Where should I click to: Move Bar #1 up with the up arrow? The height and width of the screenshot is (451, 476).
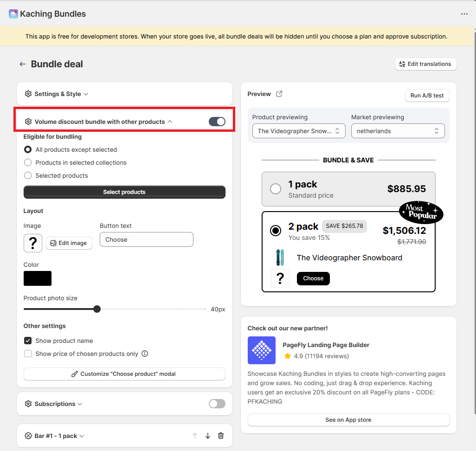pyautogui.click(x=195, y=436)
